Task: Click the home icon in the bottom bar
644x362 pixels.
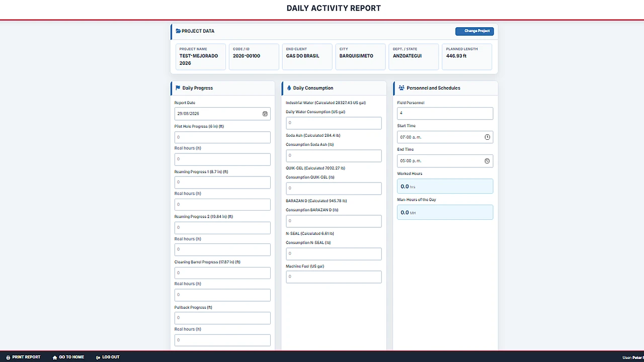Action: pyautogui.click(x=55, y=357)
